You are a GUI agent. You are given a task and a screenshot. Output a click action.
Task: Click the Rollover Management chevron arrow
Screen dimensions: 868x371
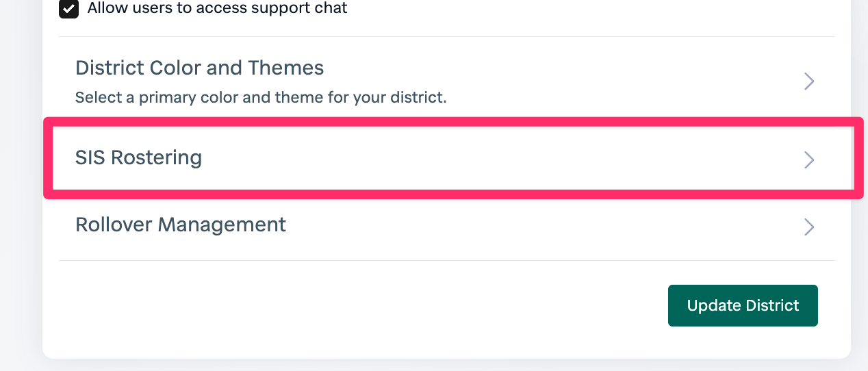point(808,227)
